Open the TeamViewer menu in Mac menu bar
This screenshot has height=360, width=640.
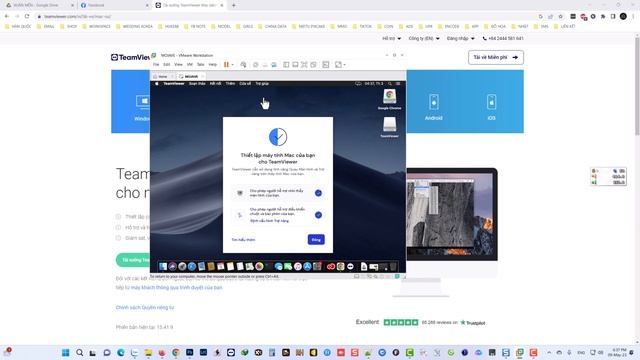[174, 84]
